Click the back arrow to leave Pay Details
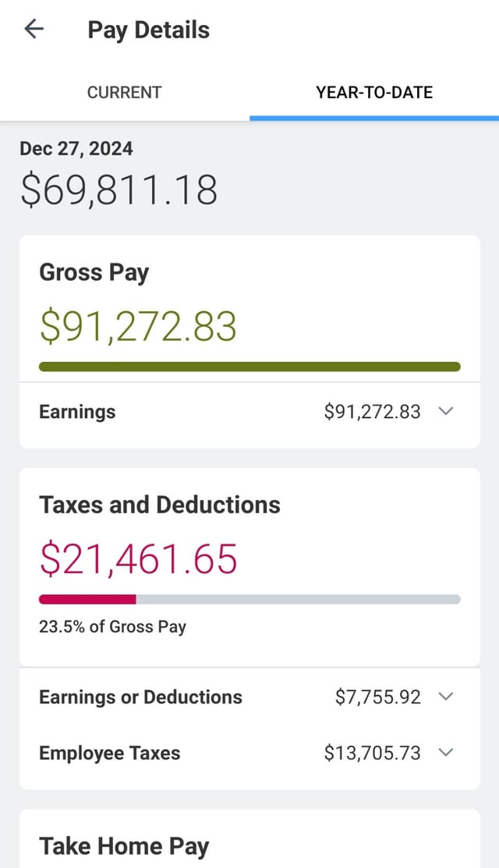Image resolution: width=499 pixels, height=868 pixels. [x=33, y=29]
